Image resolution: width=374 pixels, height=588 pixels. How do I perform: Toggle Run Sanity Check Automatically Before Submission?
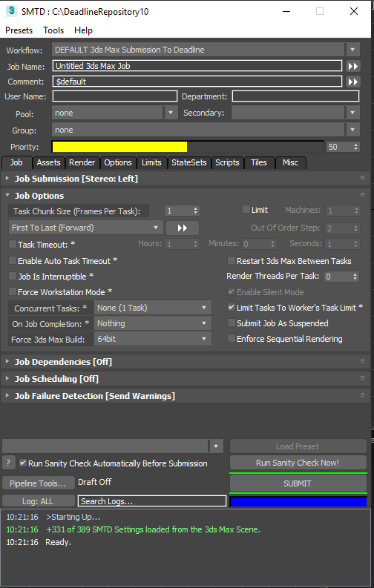point(23,463)
